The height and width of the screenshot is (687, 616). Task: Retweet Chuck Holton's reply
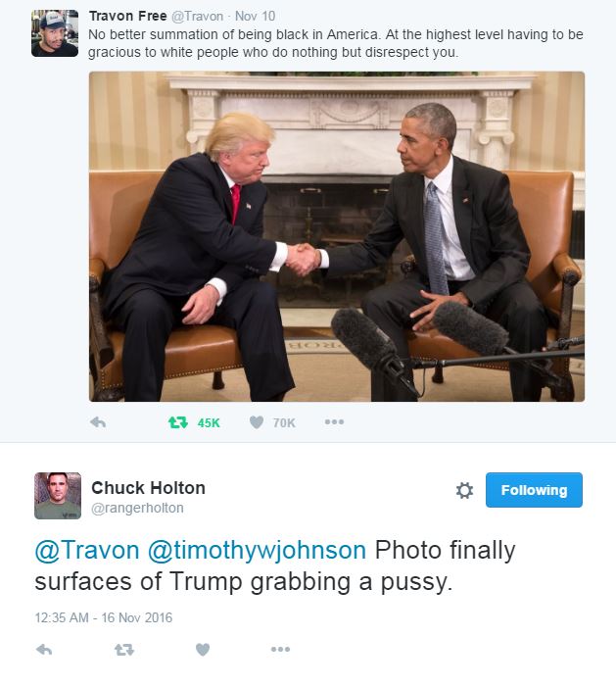tap(124, 650)
